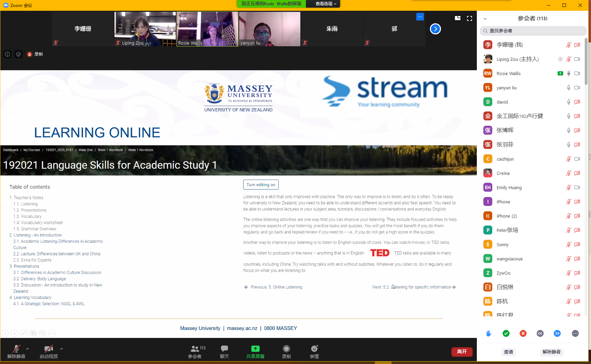Click Liping Zou's camera icon
Image resolution: width=591 pixels, height=364 pixels.
click(x=577, y=59)
